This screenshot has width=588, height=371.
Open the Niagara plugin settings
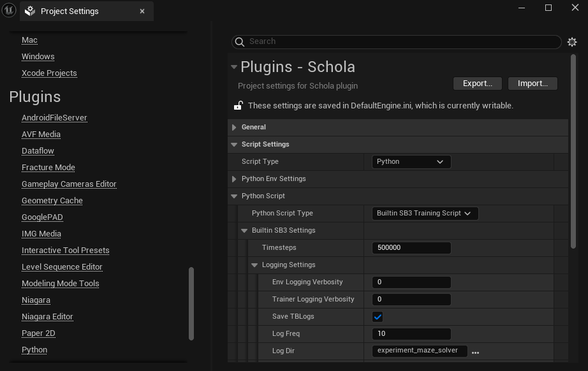(x=36, y=300)
